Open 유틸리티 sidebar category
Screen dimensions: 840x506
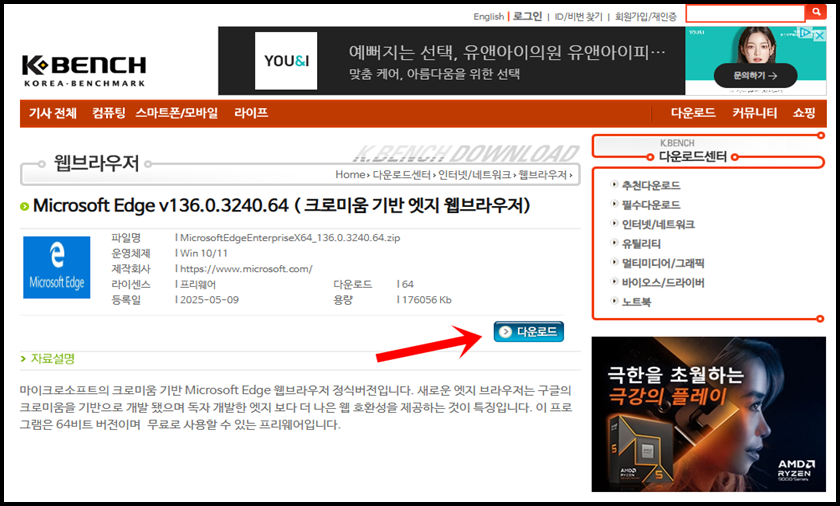(641, 244)
